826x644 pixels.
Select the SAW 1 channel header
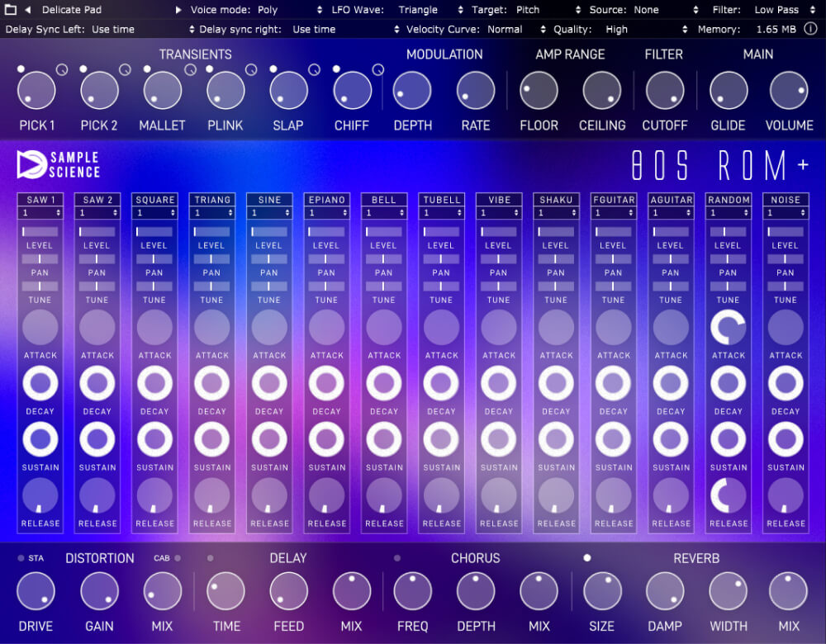point(40,200)
